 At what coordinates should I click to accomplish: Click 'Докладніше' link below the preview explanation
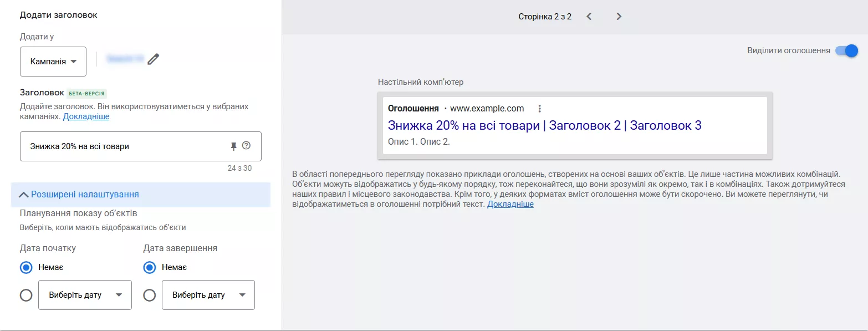(510, 204)
